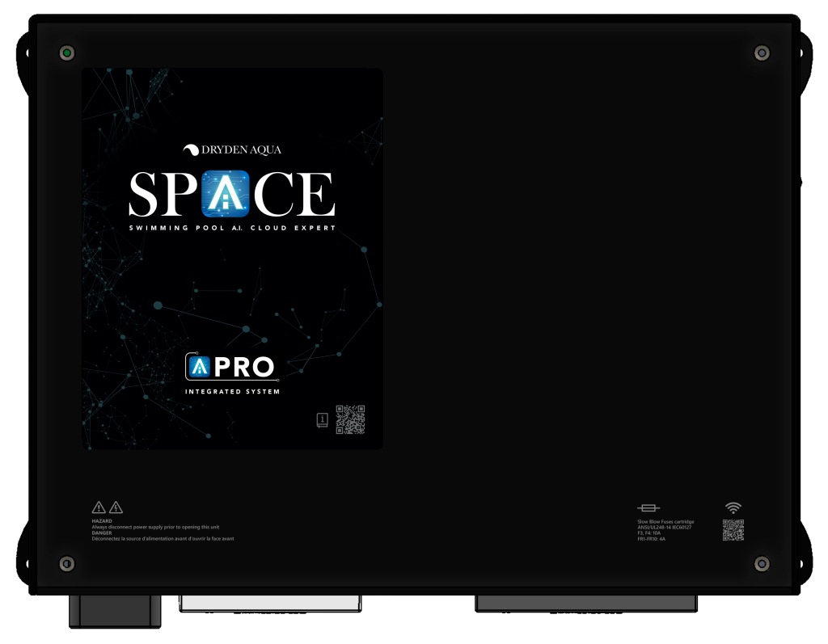Click the 'HAZARD' heading

point(102,521)
